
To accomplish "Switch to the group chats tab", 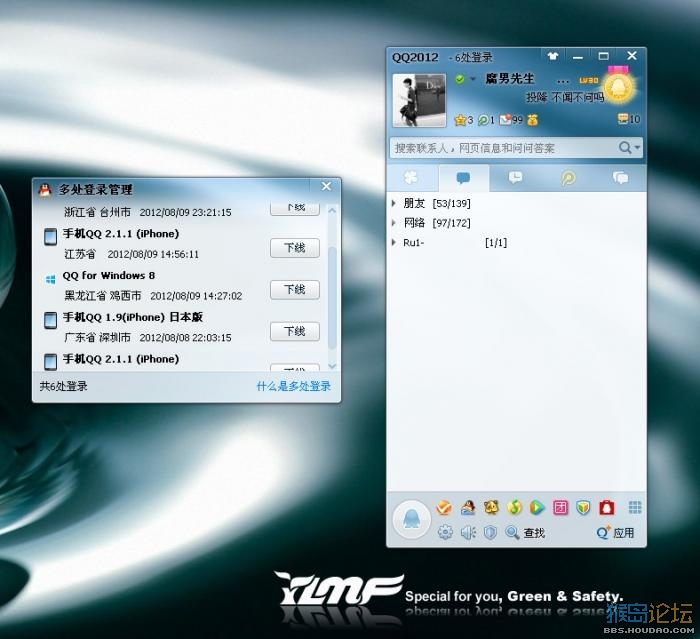I will tap(620, 178).
